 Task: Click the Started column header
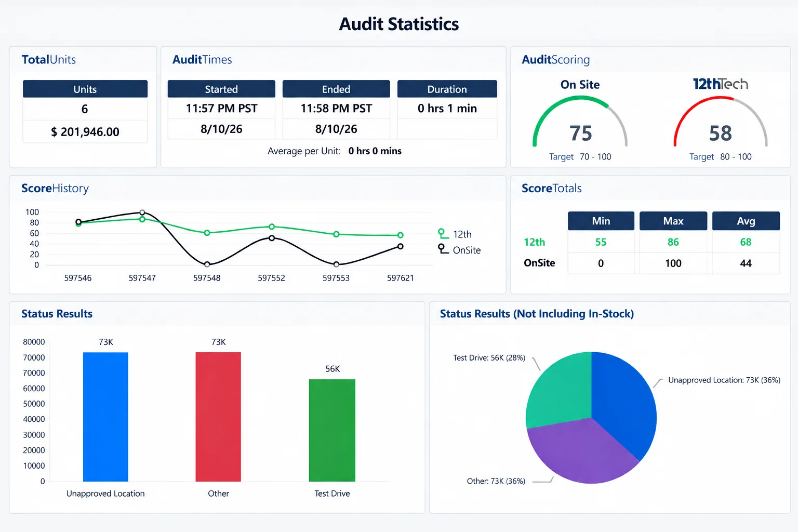(221, 89)
